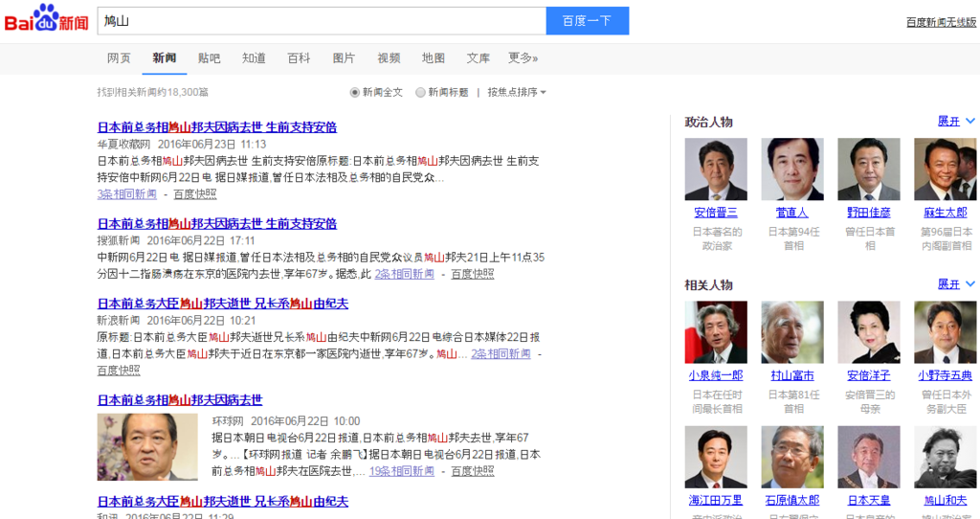The height and width of the screenshot is (519, 980).
Task: Open the 村山富市 name link
Action: click(791, 375)
